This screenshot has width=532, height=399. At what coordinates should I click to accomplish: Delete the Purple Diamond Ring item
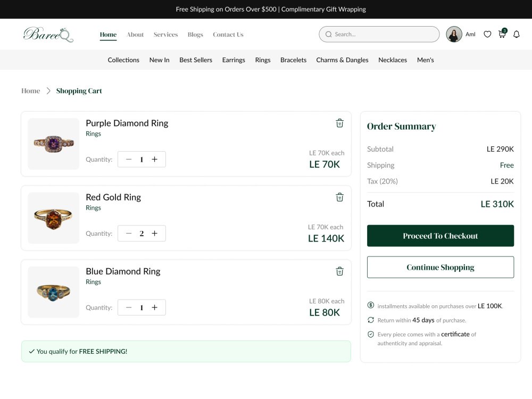339,123
